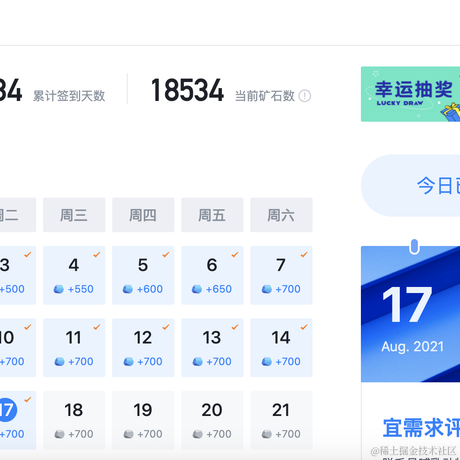Select the 周五 weekday header

click(212, 215)
